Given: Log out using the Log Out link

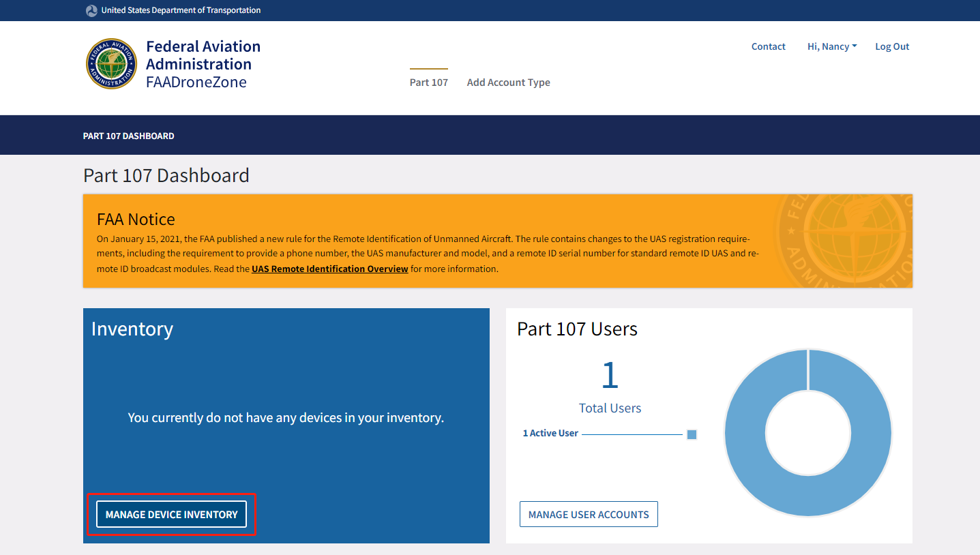Looking at the screenshot, I should coord(892,46).
